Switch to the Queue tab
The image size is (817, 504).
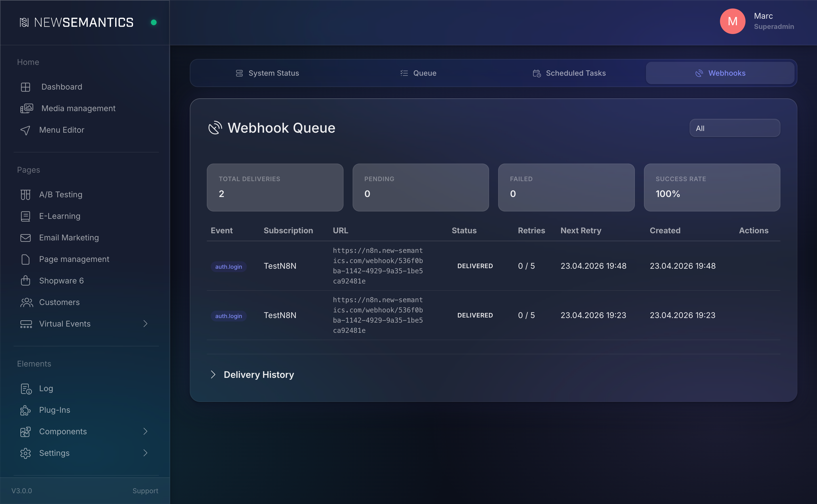click(418, 73)
